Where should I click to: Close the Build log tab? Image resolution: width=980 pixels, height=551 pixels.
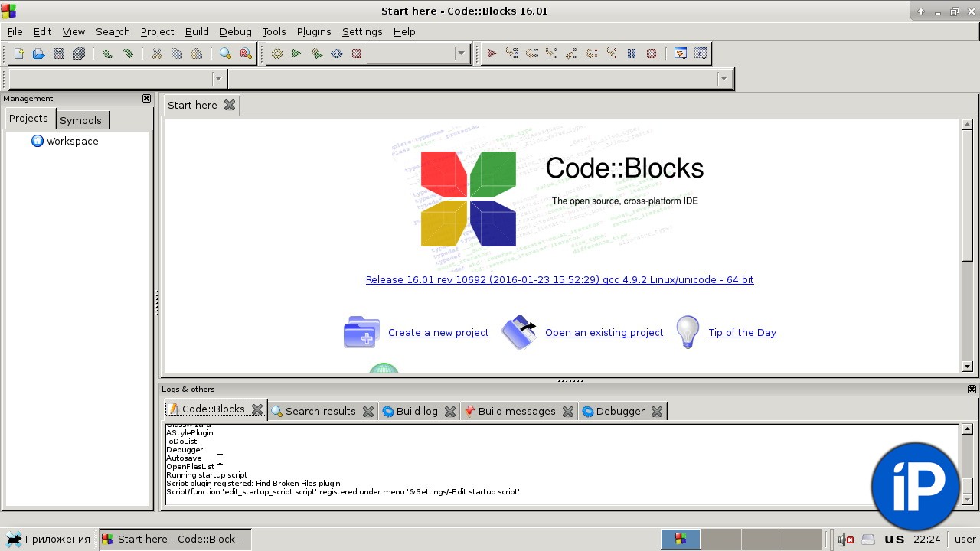(450, 411)
